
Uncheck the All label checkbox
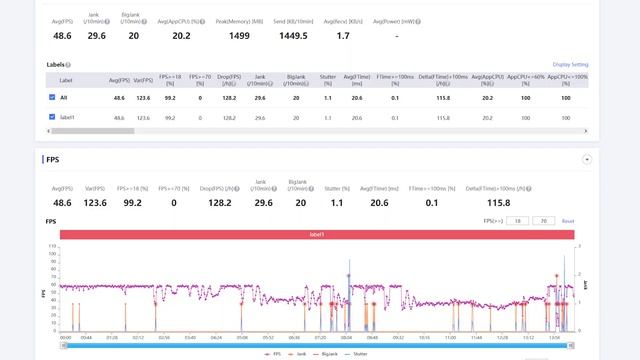pos(52,97)
